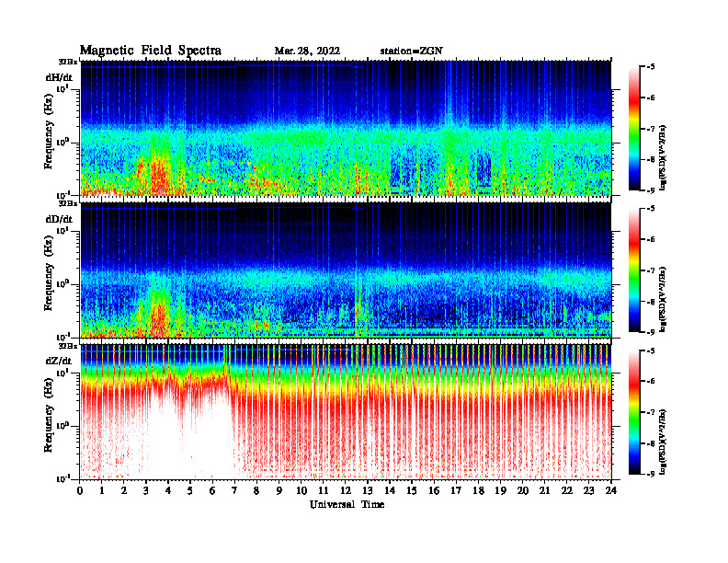The height and width of the screenshot is (563, 728).
Task: Click hour 18 on the time axis
Action: click(x=478, y=491)
